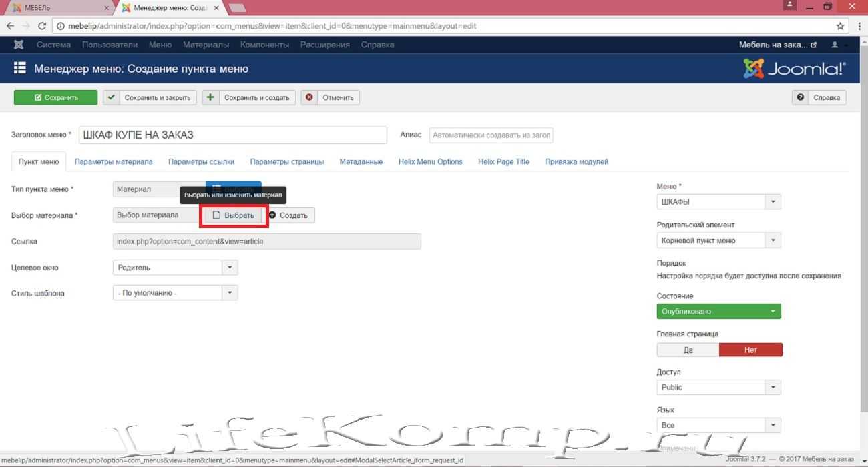The height and width of the screenshot is (467, 868).
Task: Click the browser back arrow
Action: (x=10, y=26)
